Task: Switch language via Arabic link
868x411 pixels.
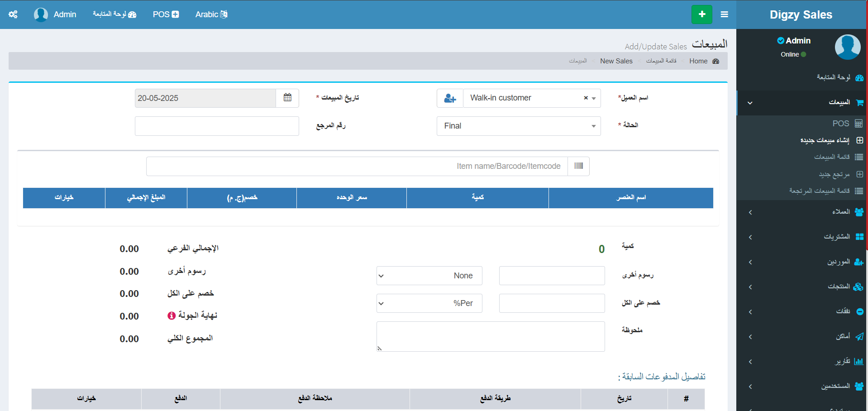Action: 211,14
